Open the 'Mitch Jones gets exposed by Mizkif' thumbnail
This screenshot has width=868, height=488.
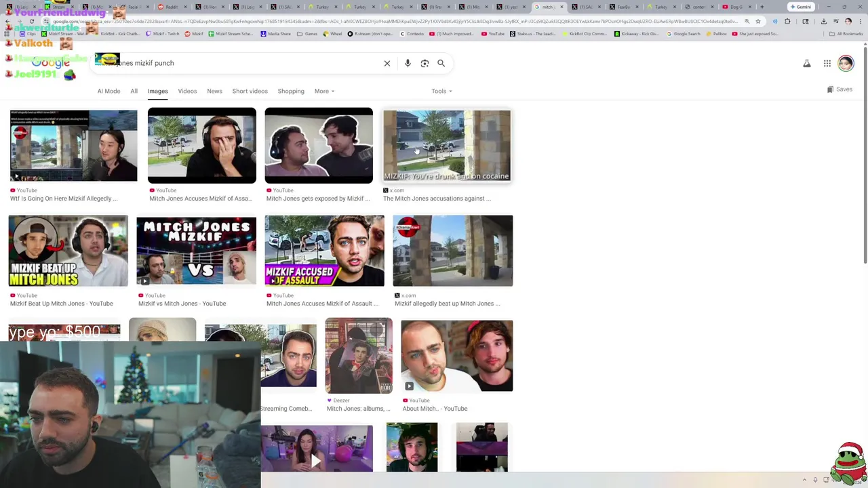click(319, 146)
